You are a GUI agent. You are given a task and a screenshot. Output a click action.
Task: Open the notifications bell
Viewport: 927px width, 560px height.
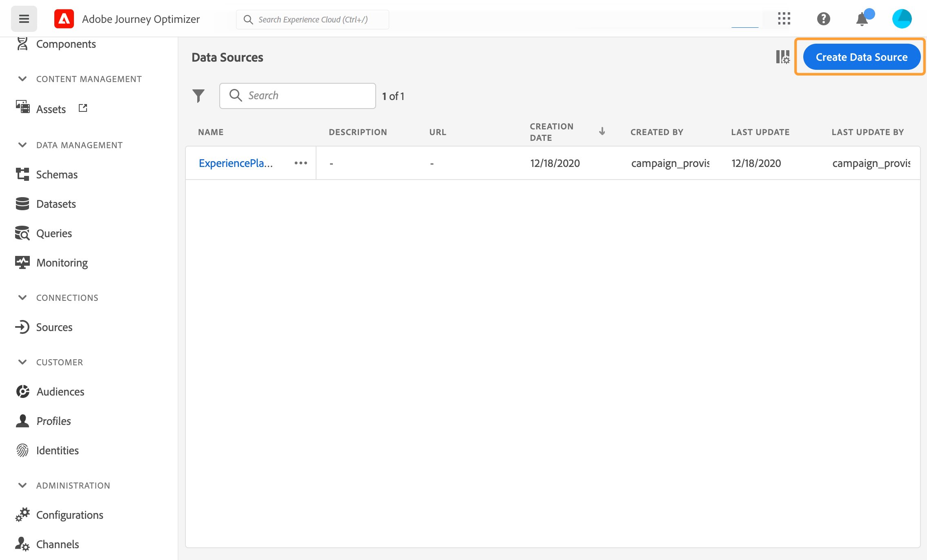click(x=862, y=19)
